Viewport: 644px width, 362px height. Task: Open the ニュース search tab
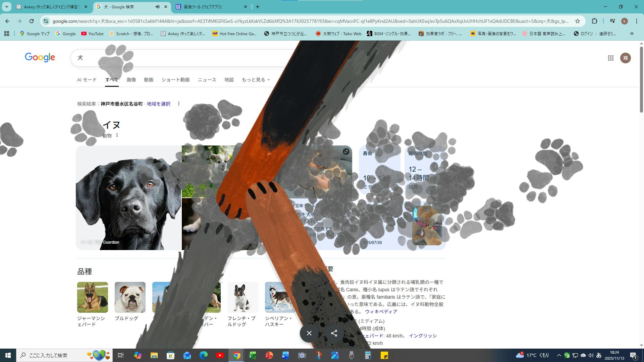pyautogui.click(x=207, y=80)
